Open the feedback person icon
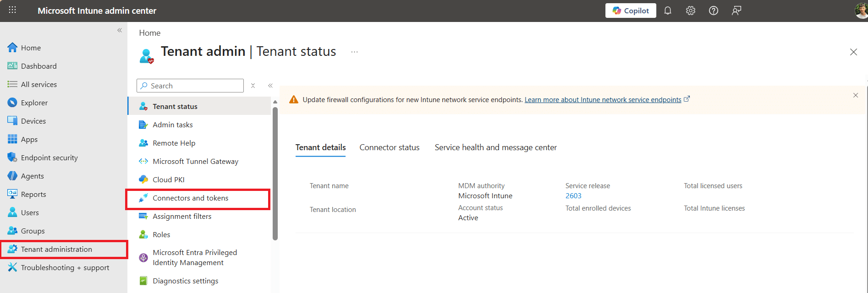 click(x=736, y=11)
